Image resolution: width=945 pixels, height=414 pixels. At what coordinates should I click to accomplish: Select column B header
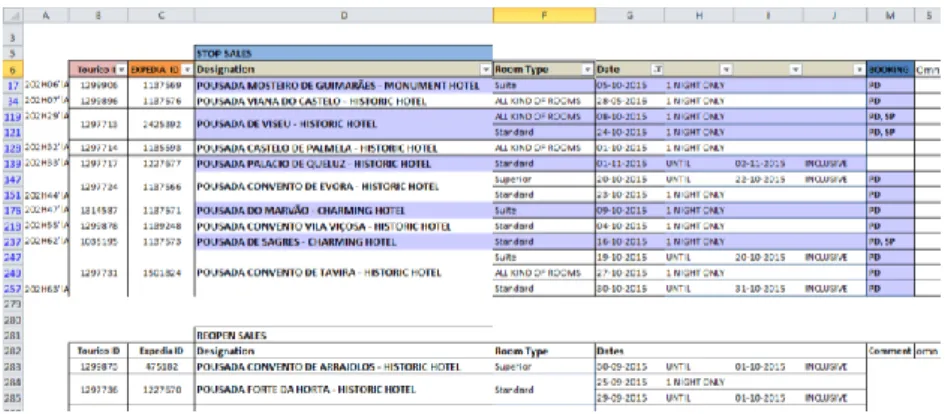coord(98,16)
